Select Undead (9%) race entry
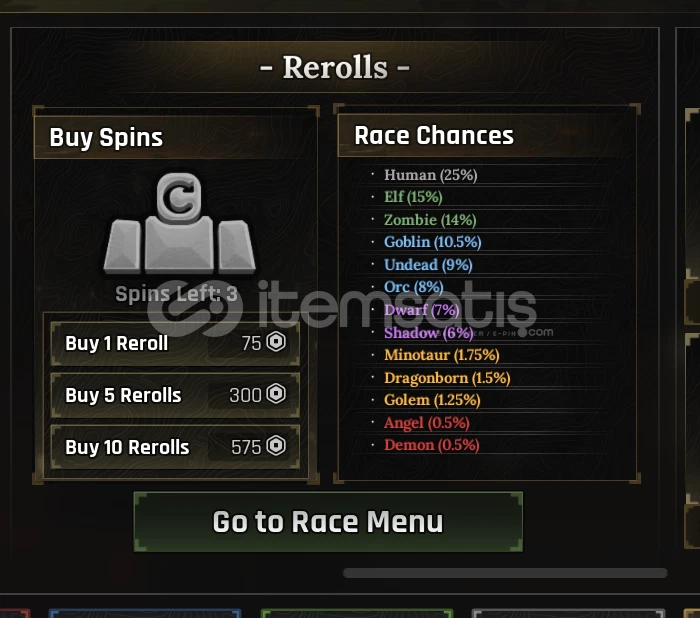The width and height of the screenshot is (700, 618). click(428, 265)
